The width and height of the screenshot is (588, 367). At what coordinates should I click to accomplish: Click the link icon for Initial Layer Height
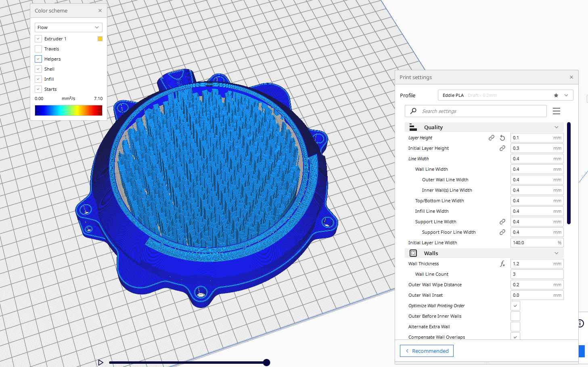pos(502,148)
